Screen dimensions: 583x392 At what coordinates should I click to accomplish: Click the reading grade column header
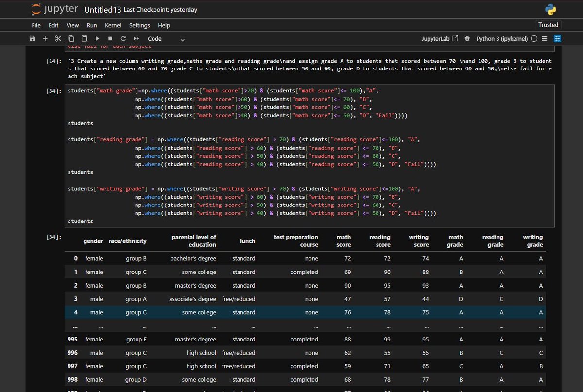[x=493, y=241]
